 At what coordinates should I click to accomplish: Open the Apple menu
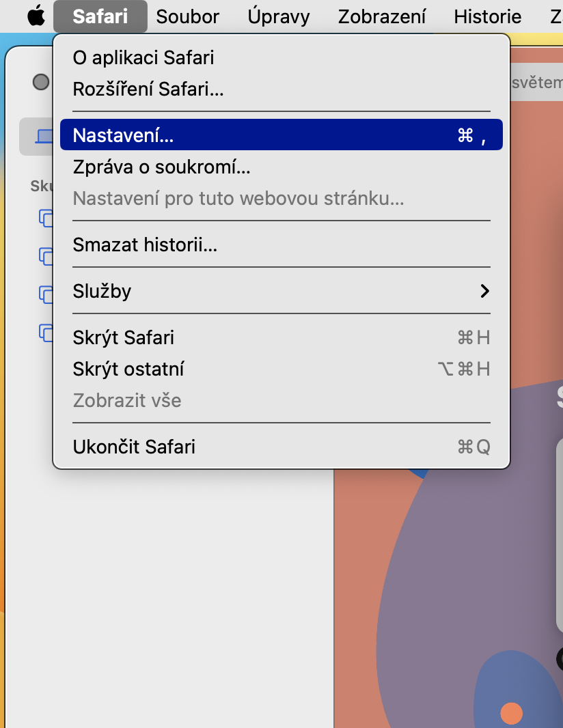pos(36,16)
